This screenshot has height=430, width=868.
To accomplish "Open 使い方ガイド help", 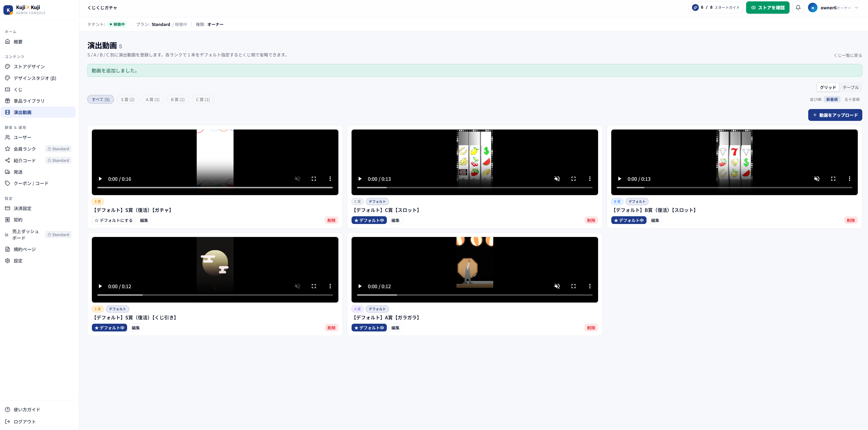I will (x=38, y=410).
